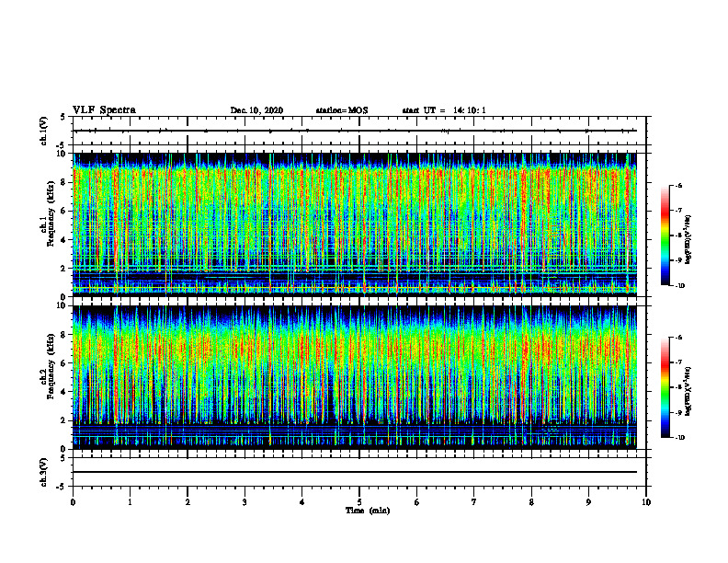Click the 'Dec. 10, 2020' date label
Viewport: 728px width, 563px height.
(256, 110)
